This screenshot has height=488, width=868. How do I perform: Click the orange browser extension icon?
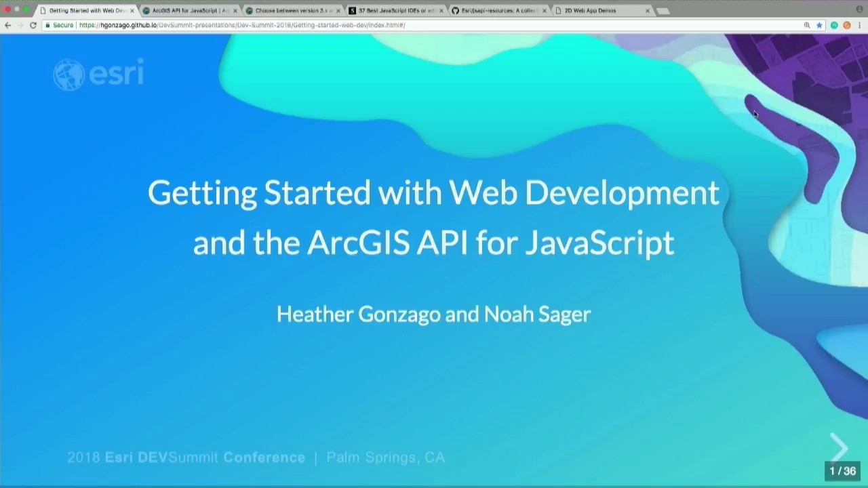[846, 25]
